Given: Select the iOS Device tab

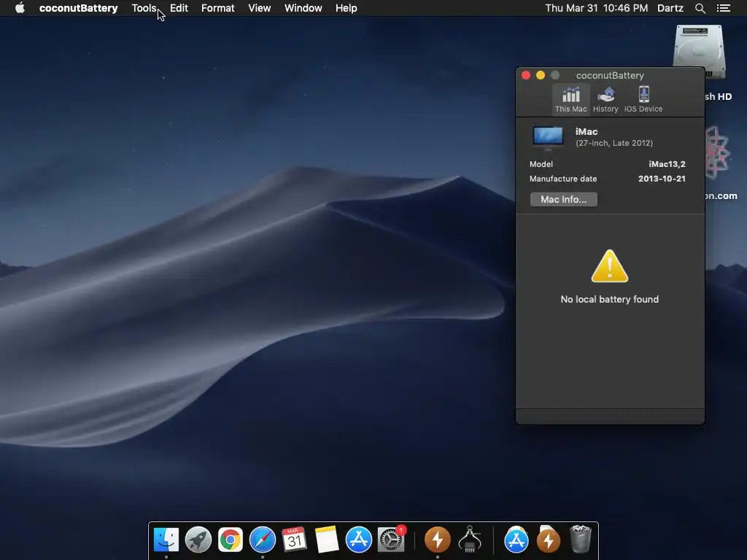Looking at the screenshot, I should pos(643,99).
